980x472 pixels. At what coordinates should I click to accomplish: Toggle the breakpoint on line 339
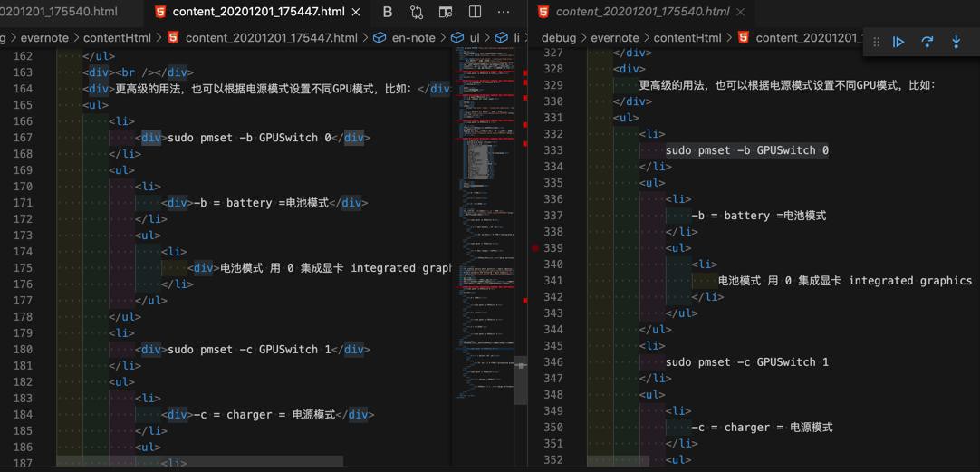(x=535, y=248)
